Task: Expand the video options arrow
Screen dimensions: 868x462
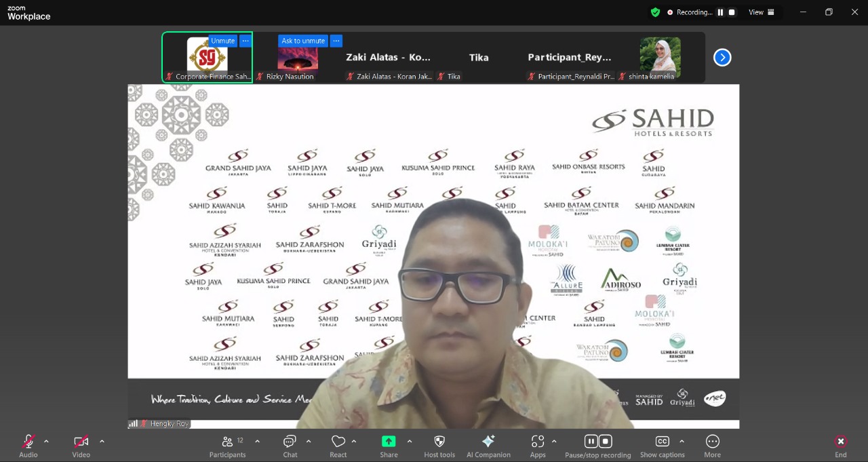Action: 102,441
